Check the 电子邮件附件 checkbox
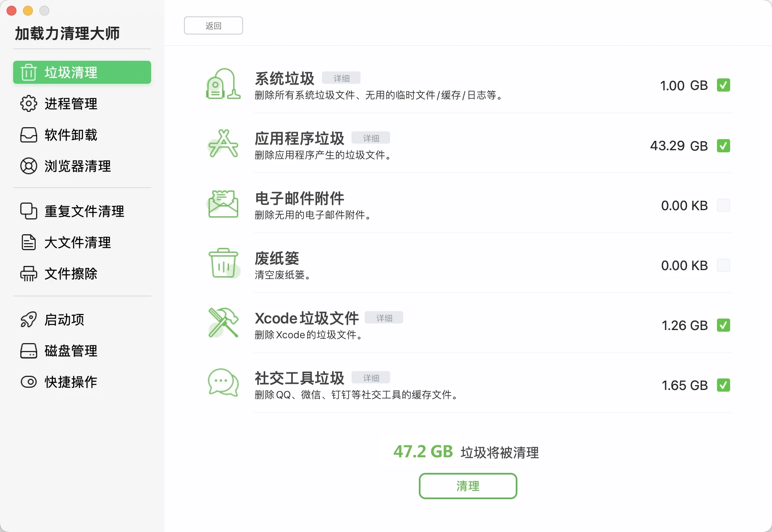Screen dimensions: 772x532 click(x=724, y=205)
